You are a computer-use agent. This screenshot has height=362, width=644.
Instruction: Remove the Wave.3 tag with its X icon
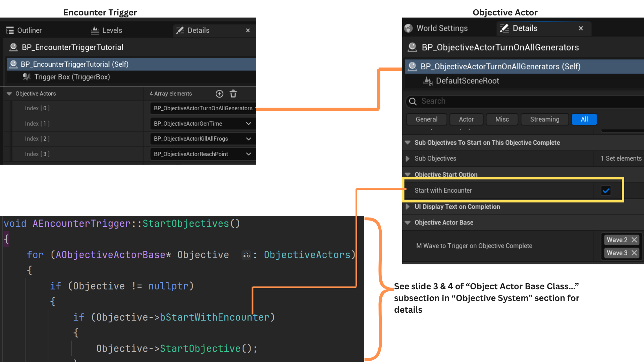[x=634, y=253]
